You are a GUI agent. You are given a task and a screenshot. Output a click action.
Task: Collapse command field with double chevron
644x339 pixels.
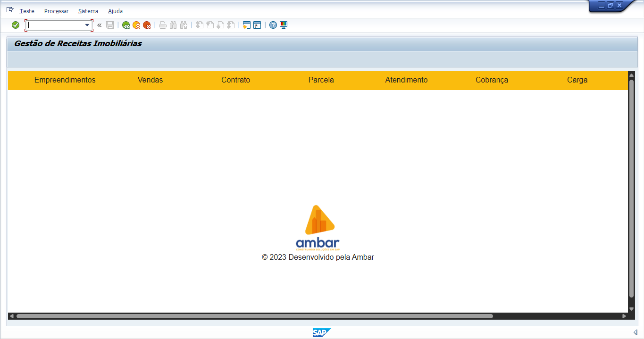click(x=100, y=25)
